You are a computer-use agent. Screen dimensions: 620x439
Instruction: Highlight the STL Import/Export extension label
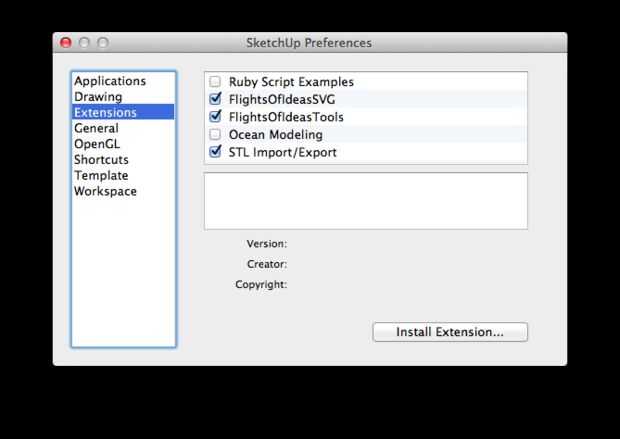click(282, 153)
